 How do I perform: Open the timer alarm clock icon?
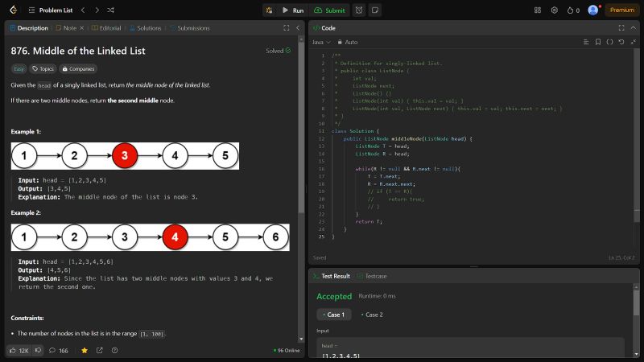pos(359,10)
